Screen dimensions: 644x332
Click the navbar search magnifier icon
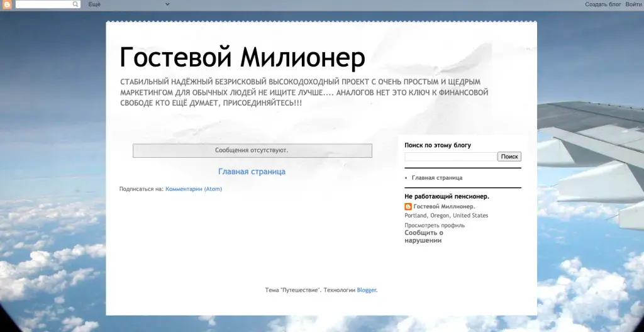pos(75,4)
